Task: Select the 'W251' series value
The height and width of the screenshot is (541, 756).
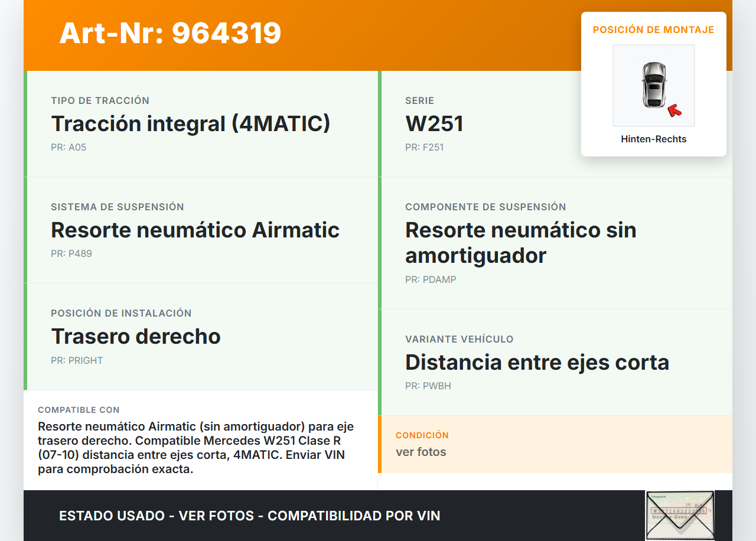Action: (434, 123)
